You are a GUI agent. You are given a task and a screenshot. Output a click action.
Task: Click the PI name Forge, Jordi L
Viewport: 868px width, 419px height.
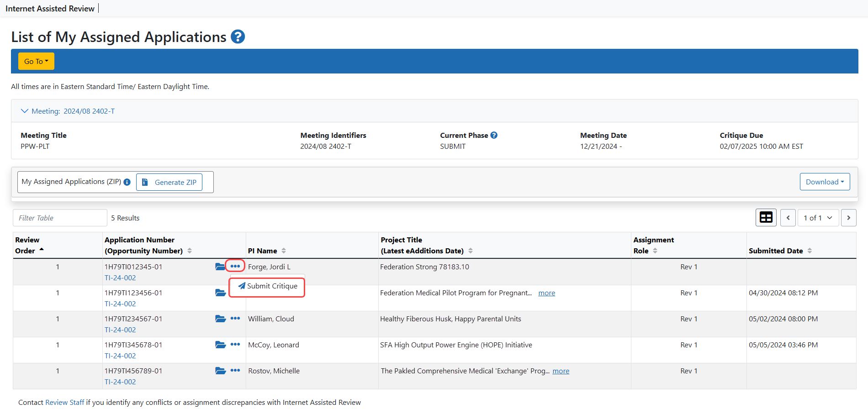(x=270, y=267)
